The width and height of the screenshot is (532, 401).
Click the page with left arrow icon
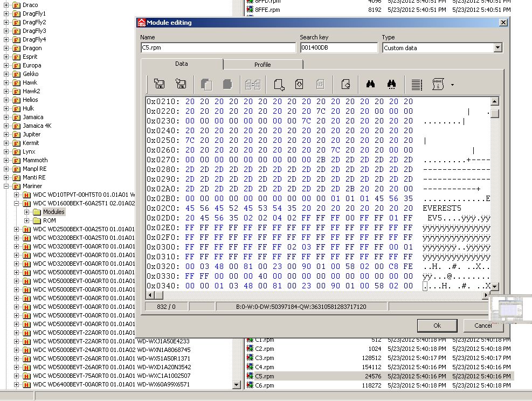pos(346,84)
